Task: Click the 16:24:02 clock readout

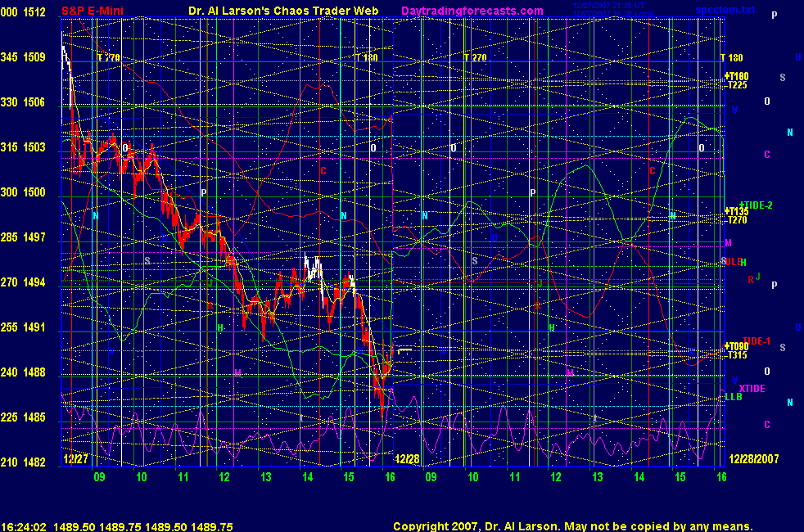Action: coord(24,527)
